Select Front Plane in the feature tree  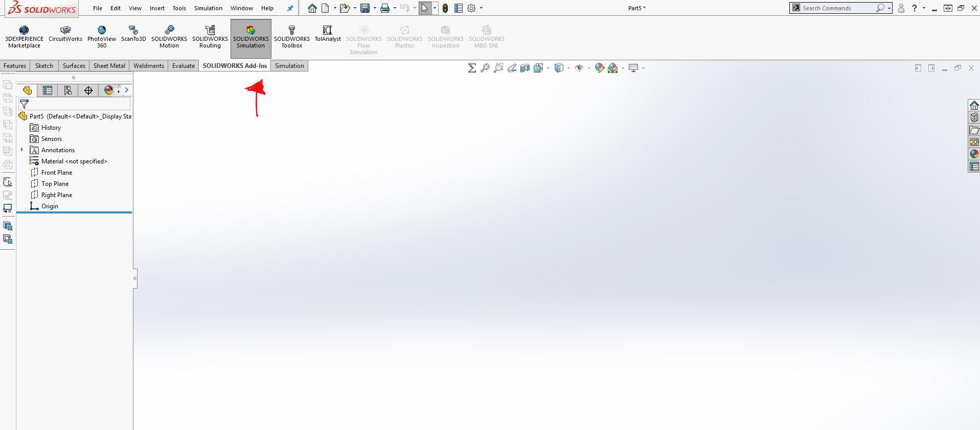56,173
